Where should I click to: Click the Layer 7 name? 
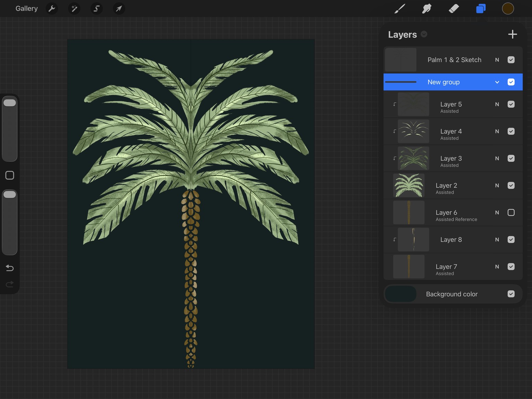click(x=446, y=266)
